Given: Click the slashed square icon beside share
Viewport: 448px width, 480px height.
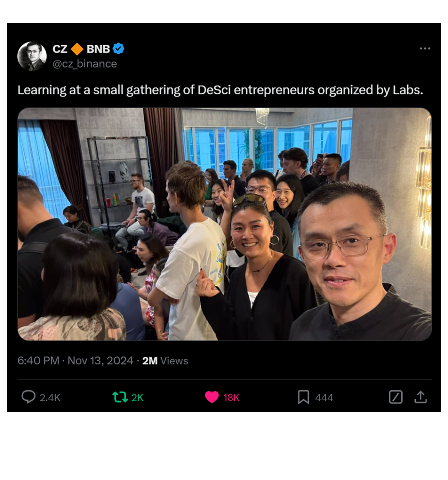Looking at the screenshot, I should (396, 397).
